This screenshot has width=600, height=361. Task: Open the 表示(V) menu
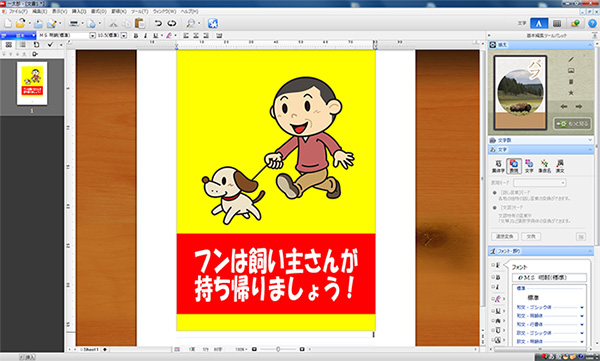click(59, 11)
